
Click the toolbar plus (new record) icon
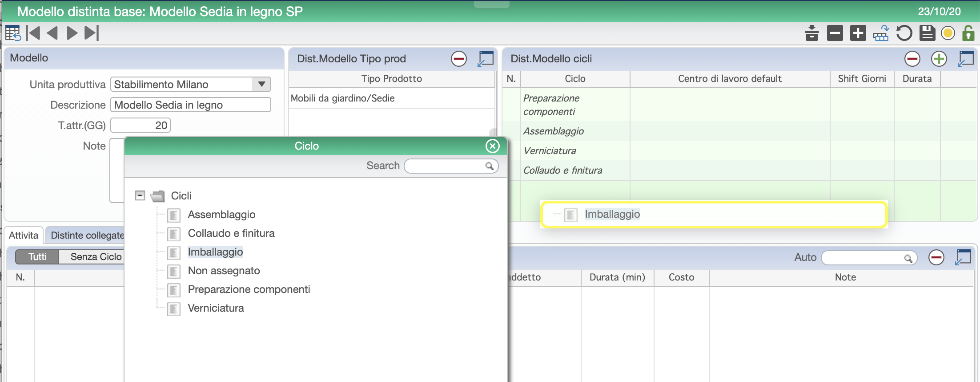coord(858,33)
